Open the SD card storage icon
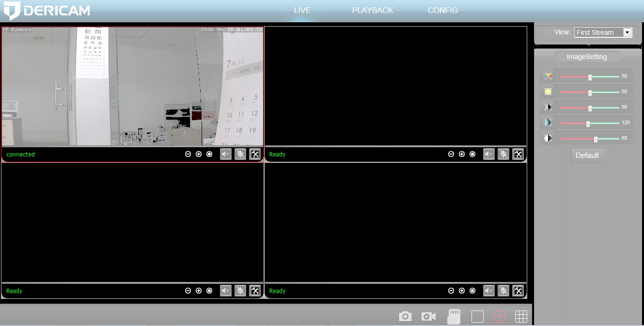Viewport: 644px width, 326px height. 454,317
